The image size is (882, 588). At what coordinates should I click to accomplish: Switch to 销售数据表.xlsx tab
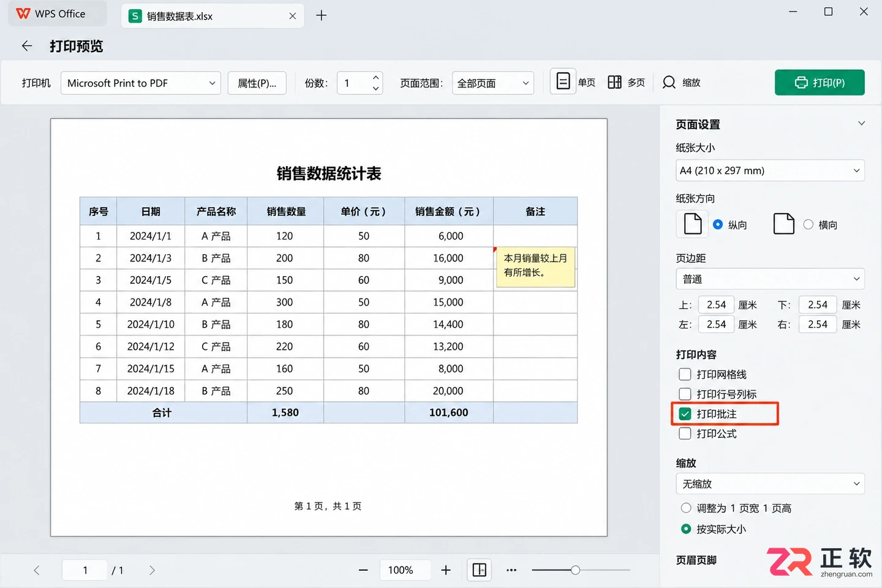pyautogui.click(x=213, y=15)
